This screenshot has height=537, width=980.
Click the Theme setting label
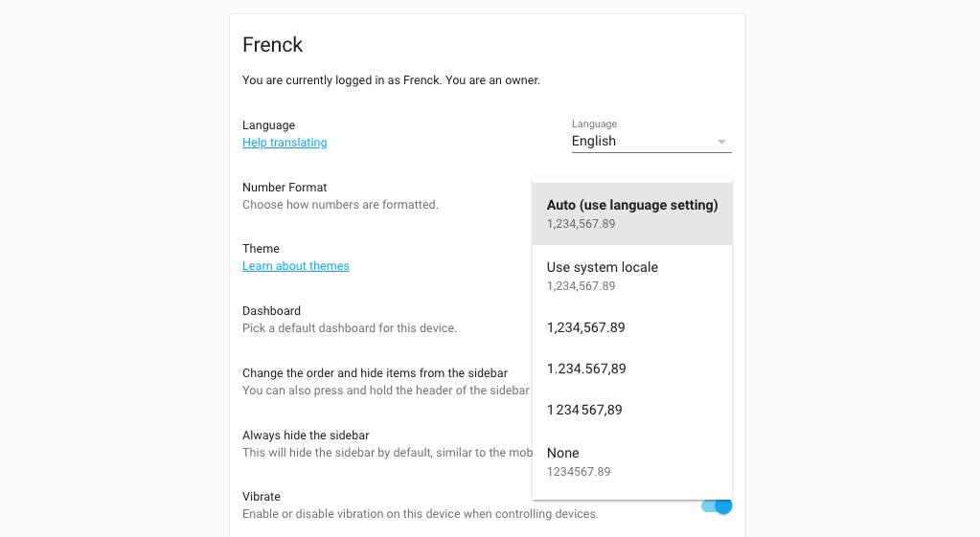click(261, 249)
